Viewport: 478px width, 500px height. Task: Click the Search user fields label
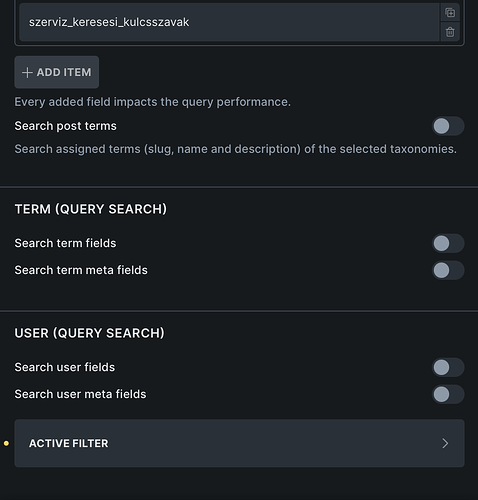point(65,367)
